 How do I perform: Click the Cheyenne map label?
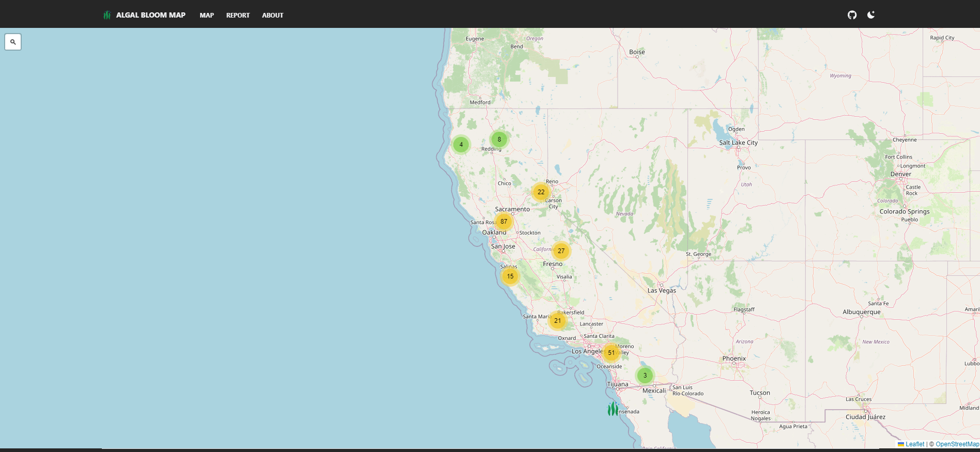[x=905, y=140]
